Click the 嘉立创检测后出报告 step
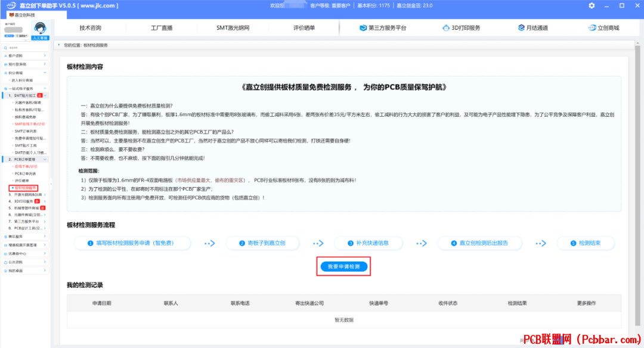 pyautogui.click(x=479, y=243)
